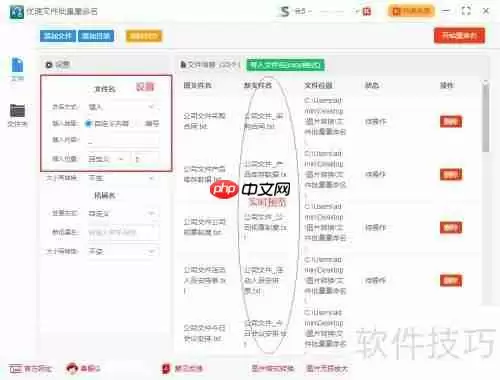Open the file name case conversion dropdown
500x380 pixels.
[122, 178]
